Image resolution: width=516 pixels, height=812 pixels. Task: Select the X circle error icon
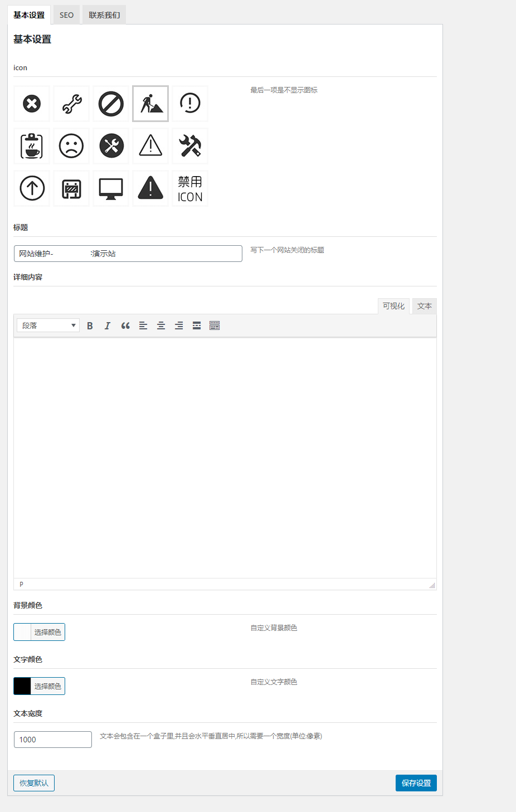coord(32,104)
